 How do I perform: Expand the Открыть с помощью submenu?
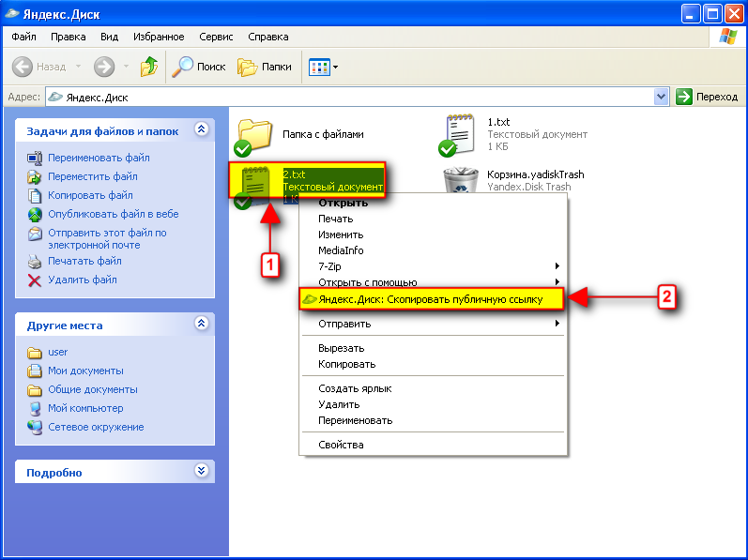click(x=434, y=282)
